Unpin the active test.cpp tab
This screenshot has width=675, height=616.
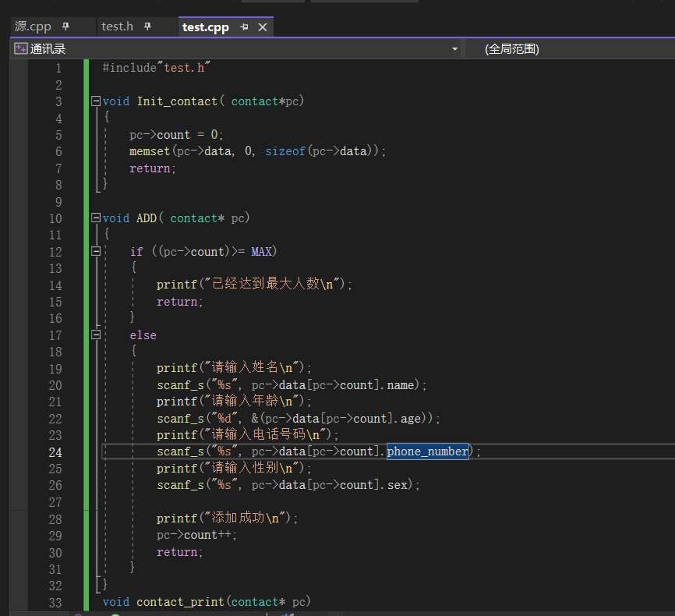(244, 27)
